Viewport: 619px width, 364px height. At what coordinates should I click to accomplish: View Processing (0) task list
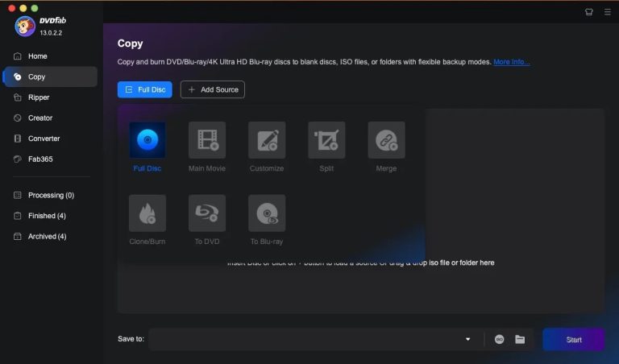point(50,195)
